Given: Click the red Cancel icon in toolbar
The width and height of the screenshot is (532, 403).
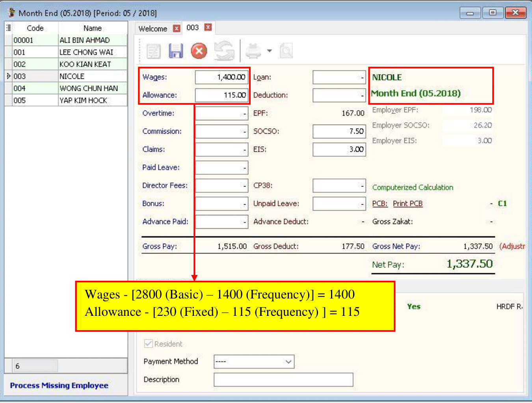Looking at the screenshot, I should [199, 51].
